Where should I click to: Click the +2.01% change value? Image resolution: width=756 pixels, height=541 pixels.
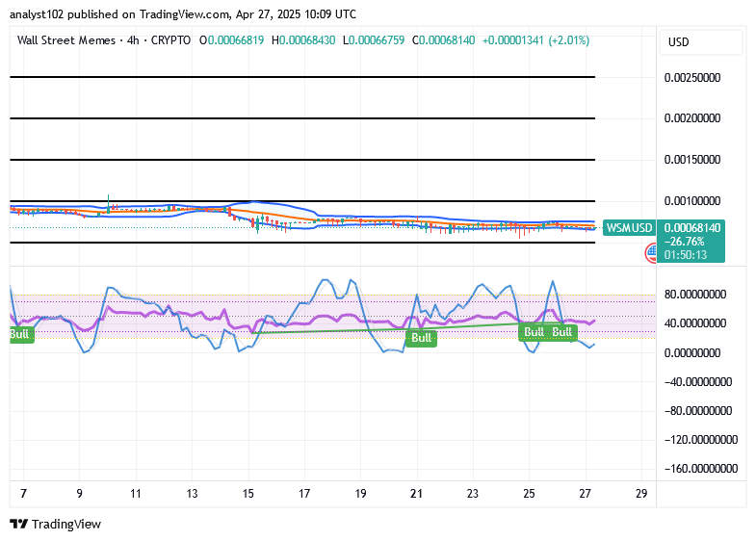pyautogui.click(x=569, y=40)
